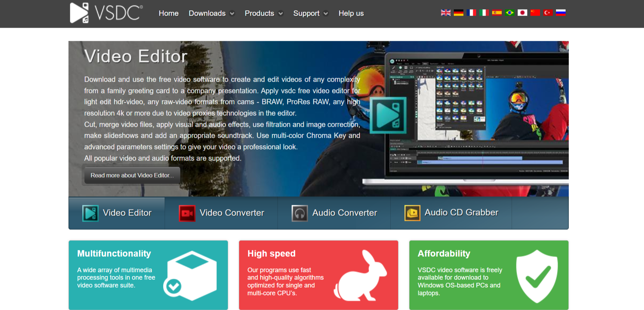Image resolution: width=644 pixels, height=310 pixels.
Task: Select the Russian flag language option
Action: click(561, 13)
